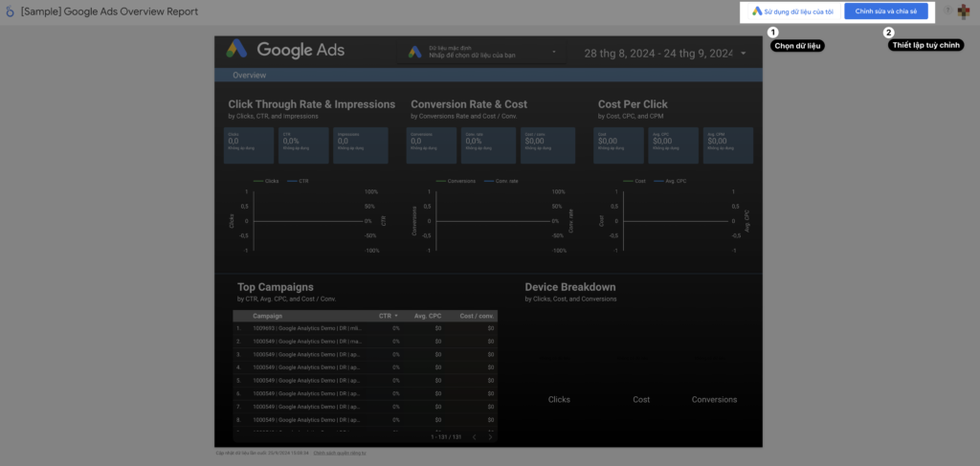Select the Avg. CPM scorecard
Viewport: 980px width, 466px height.
[x=728, y=145]
